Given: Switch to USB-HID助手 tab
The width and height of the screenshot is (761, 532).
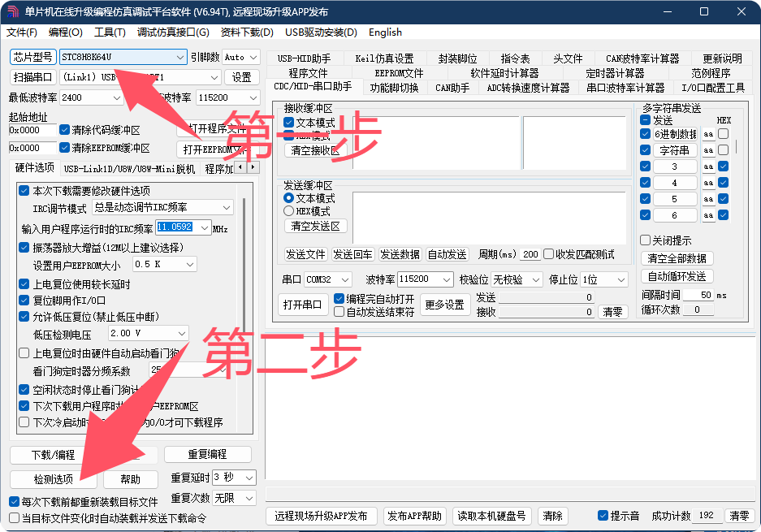Looking at the screenshot, I should coord(305,58).
